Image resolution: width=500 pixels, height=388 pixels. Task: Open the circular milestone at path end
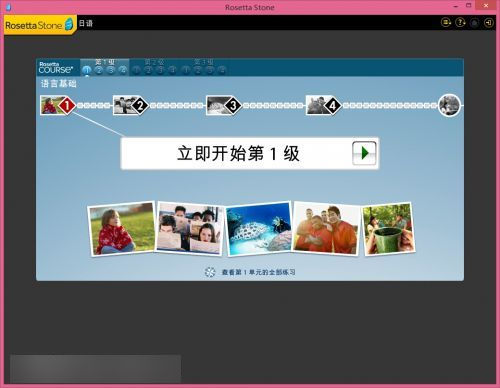[x=449, y=105]
